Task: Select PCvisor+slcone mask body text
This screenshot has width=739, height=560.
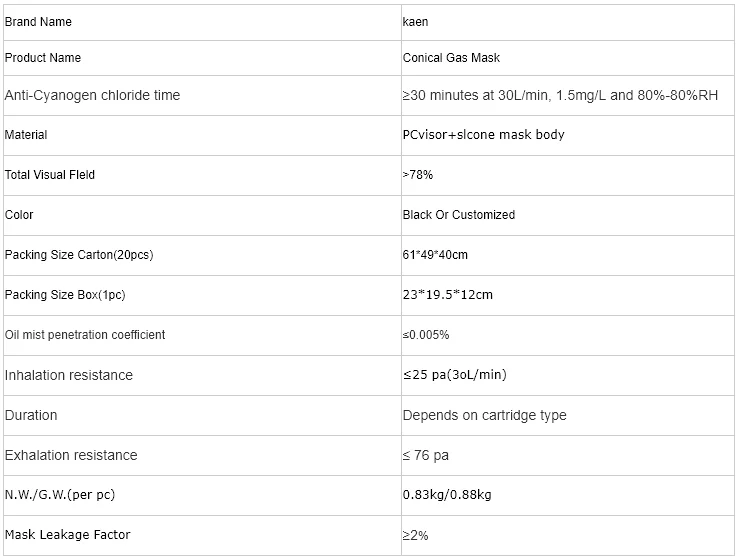Action: (x=483, y=135)
